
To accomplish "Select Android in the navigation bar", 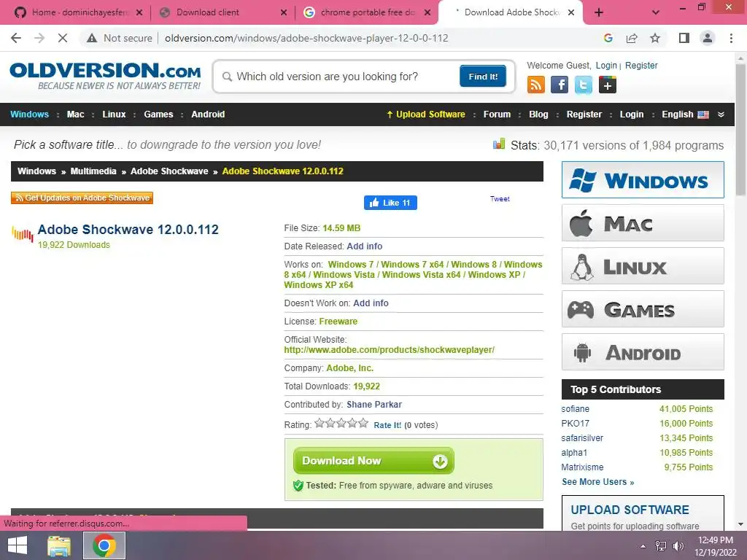I will pos(208,114).
